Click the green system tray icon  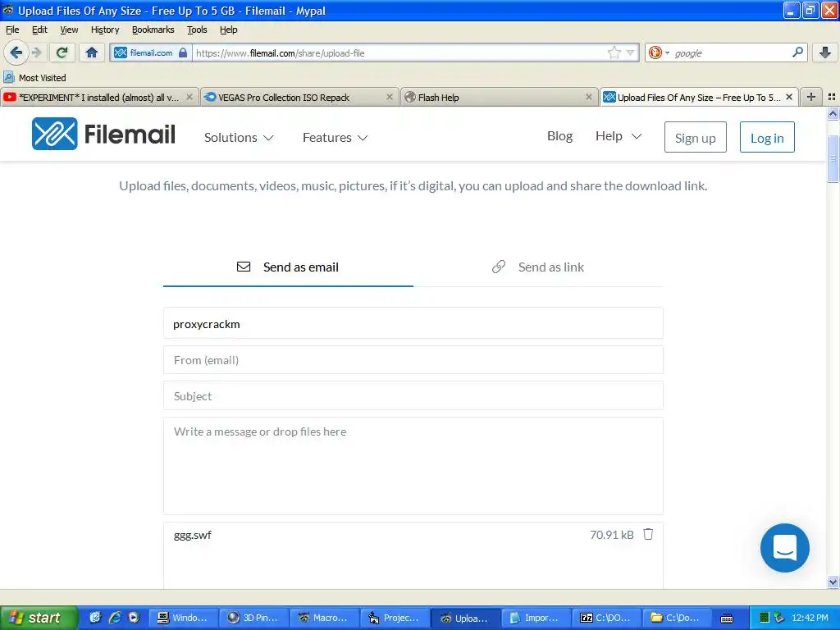point(765,618)
